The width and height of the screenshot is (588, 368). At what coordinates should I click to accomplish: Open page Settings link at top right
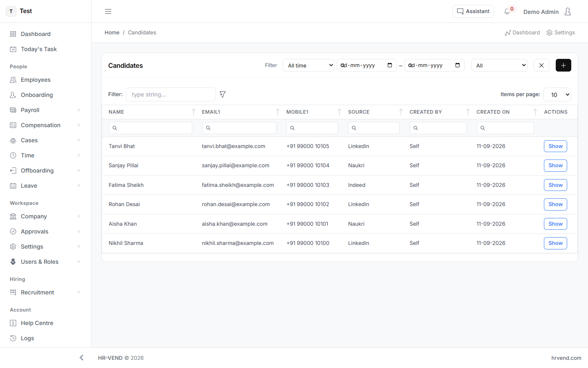click(561, 33)
